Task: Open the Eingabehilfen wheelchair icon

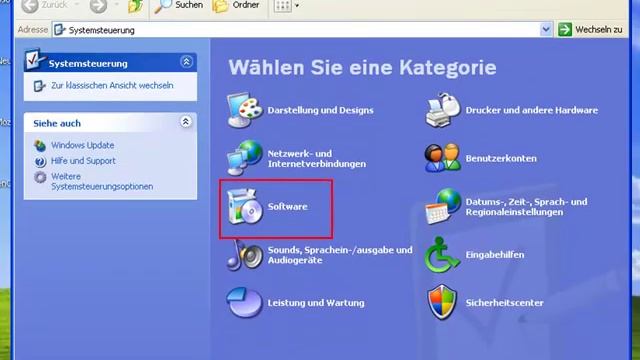Action: tap(442, 255)
